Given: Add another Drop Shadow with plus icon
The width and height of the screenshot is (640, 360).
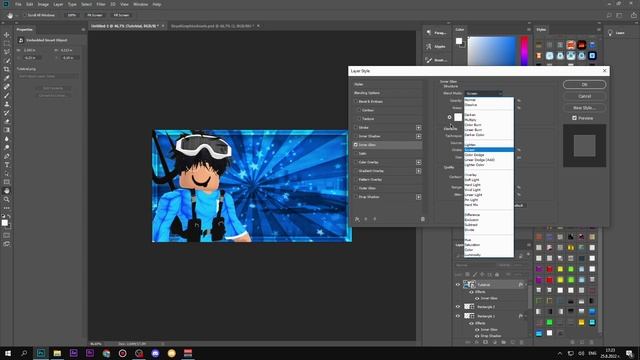Looking at the screenshot, I should point(418,197).
